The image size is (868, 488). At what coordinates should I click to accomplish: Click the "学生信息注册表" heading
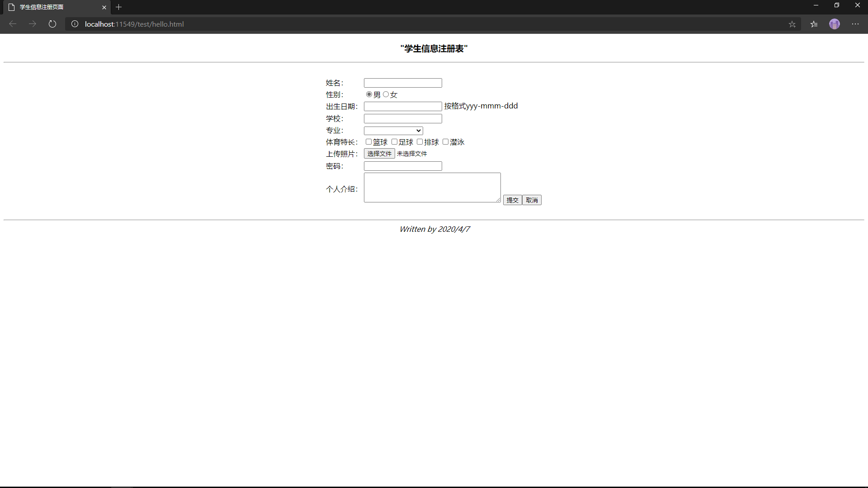[434, 49]
